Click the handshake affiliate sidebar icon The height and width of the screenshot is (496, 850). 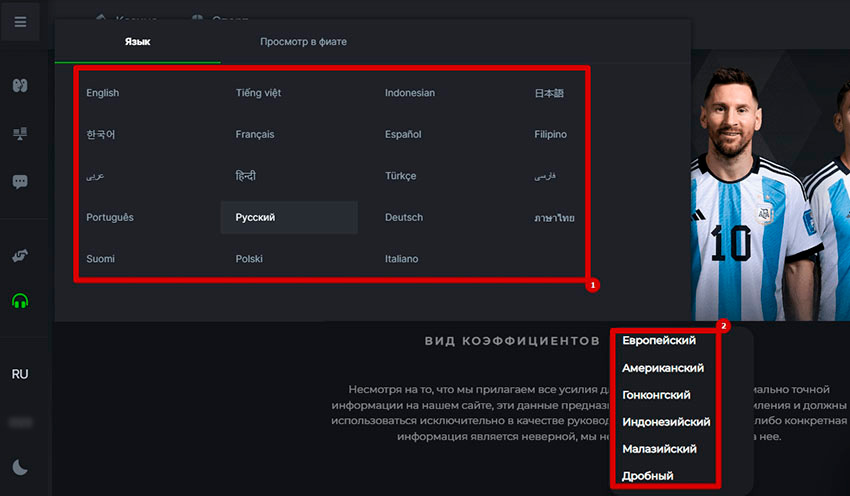coord(20,255)
